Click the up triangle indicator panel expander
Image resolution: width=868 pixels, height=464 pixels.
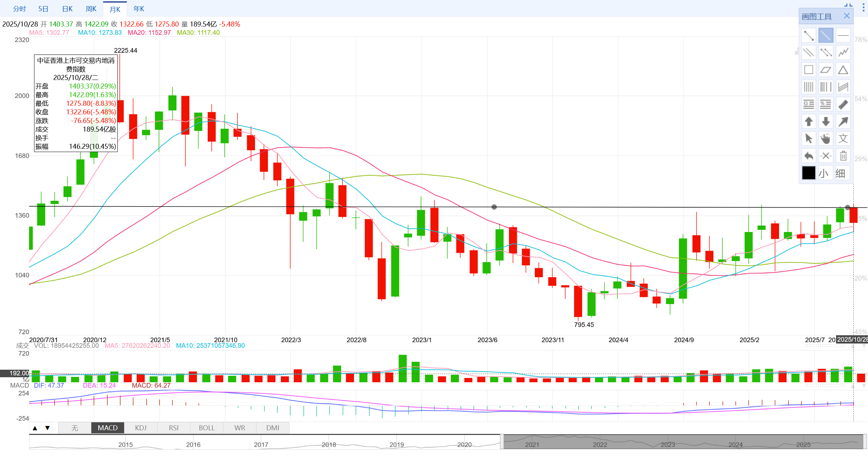(x=35, y=428)
